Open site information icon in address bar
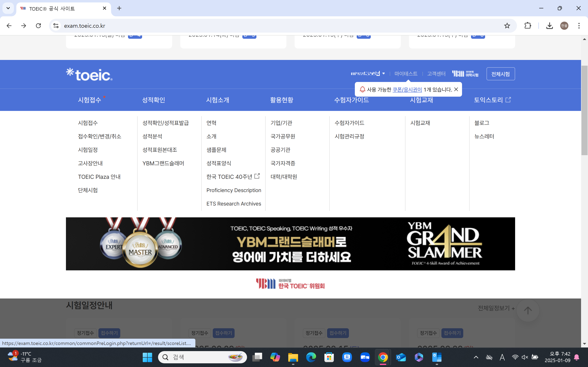The image size is (588, 367). pos(56,26)
